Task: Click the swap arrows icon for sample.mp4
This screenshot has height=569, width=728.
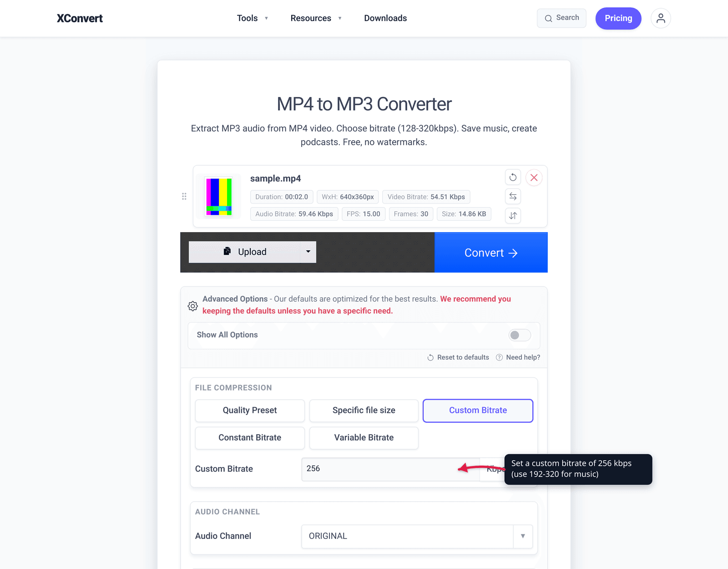Action: 513,196
